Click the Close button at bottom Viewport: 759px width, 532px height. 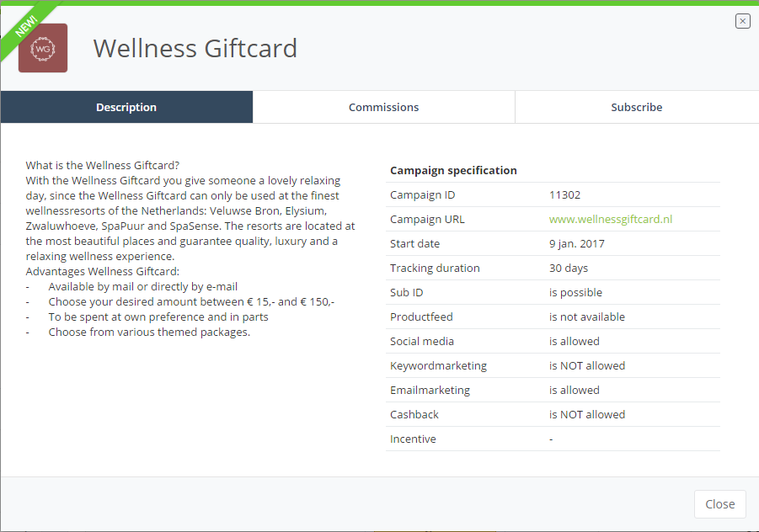pos(719,504)
